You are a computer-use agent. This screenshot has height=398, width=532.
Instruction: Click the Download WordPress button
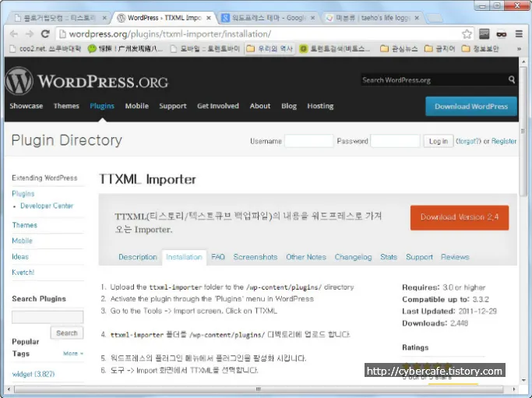(x=471, y=106)
